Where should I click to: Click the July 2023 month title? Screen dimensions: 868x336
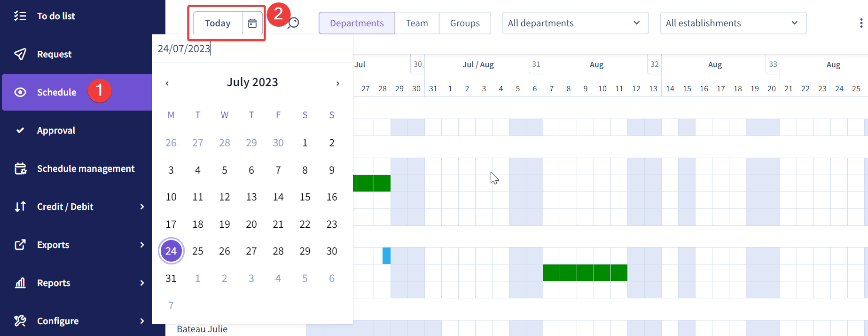(x=252, y=82)
